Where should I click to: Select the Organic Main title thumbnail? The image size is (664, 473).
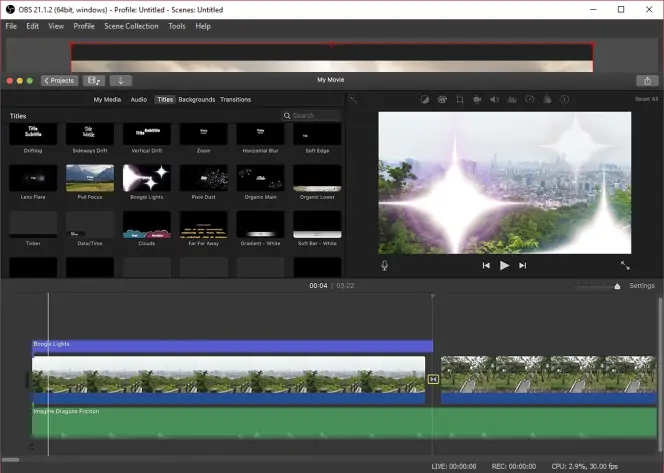(x=260, y=178)
